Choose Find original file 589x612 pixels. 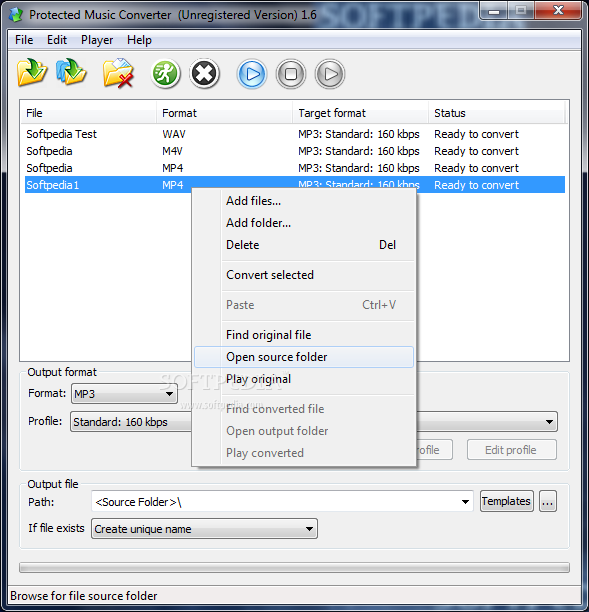tap(304, 335)
